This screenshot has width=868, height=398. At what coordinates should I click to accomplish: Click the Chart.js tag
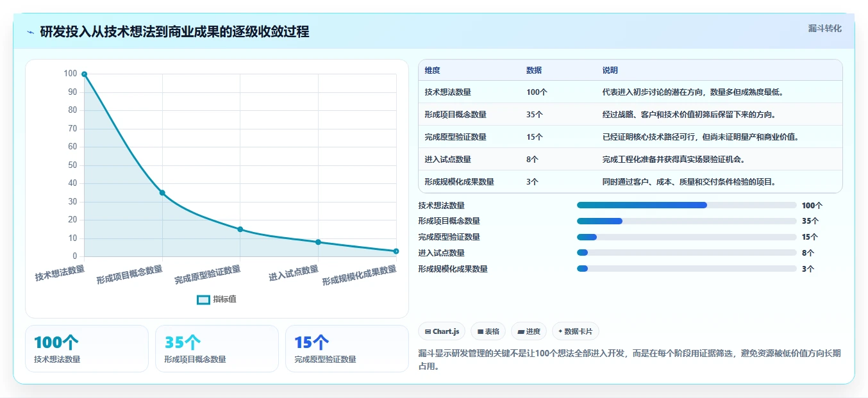(x=442, y=331)
